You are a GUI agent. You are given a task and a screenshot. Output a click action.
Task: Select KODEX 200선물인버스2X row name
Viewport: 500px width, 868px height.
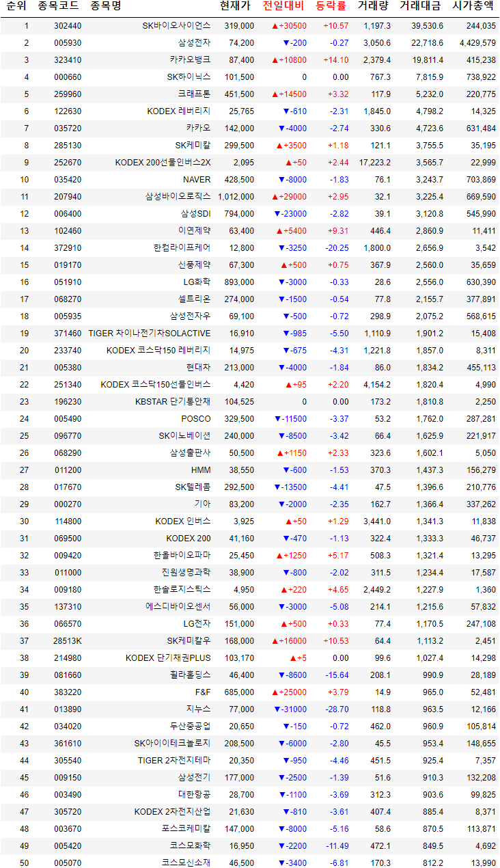point(163,163)
